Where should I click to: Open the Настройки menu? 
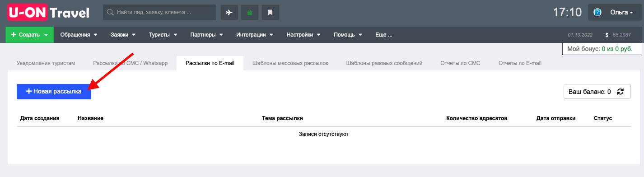[303, 35]
